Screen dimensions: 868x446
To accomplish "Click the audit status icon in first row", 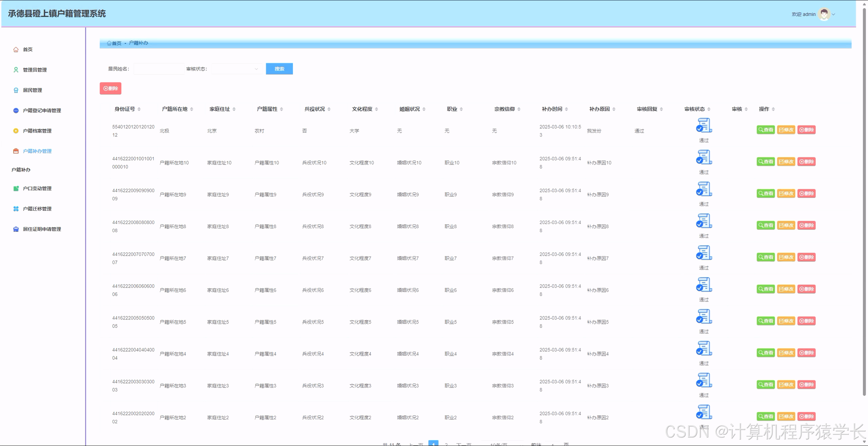I will point(704,126).
